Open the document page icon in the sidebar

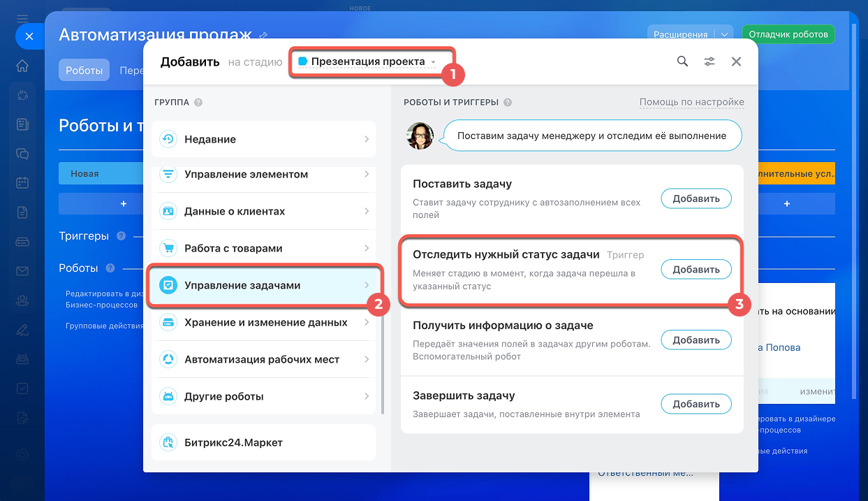pyautogui.click(x=22, y=212)
